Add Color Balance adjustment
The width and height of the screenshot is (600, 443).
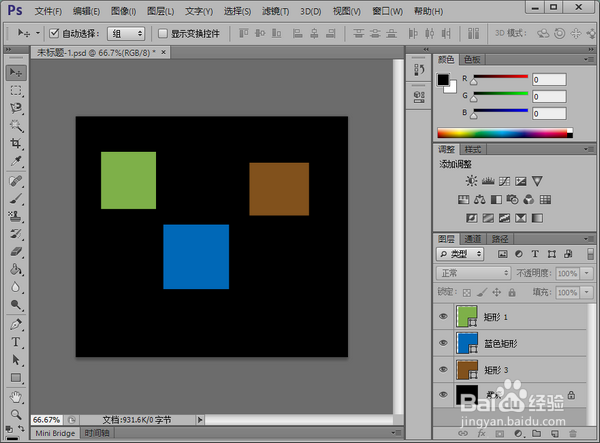click(480, 199)
